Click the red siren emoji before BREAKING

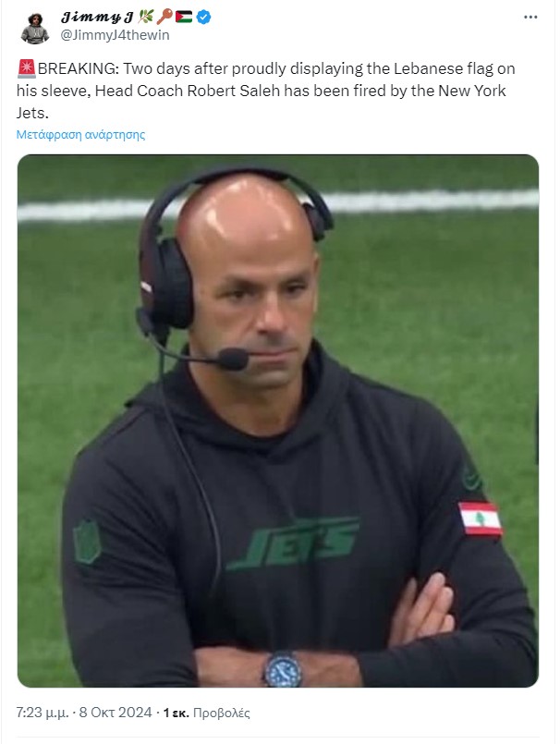27,68
